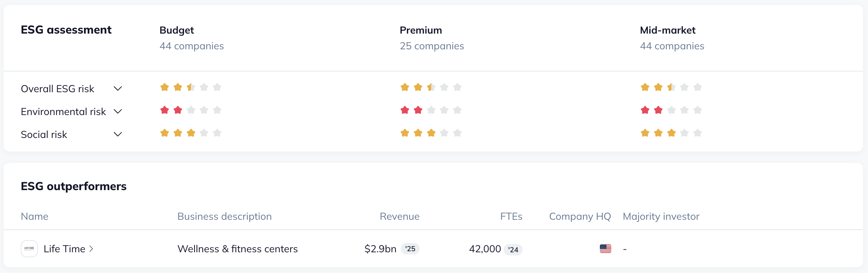Screen dimensions: 868x273
Task: Click Mid-market social risk star rating
Action: (671, 133)
